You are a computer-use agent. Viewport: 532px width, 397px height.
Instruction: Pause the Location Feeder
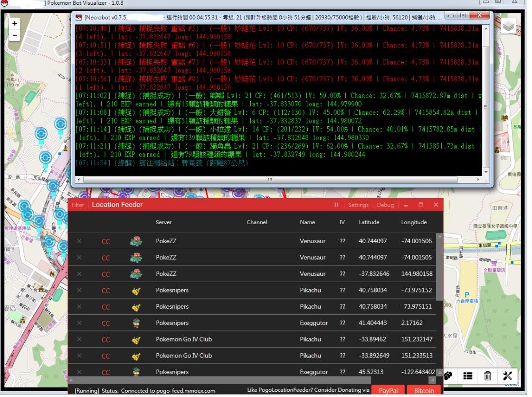tap(336, 205)
